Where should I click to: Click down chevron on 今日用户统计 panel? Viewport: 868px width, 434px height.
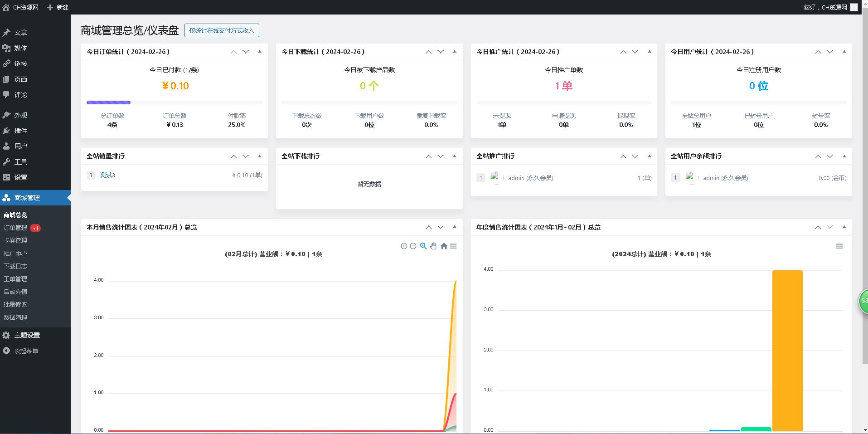830,51
